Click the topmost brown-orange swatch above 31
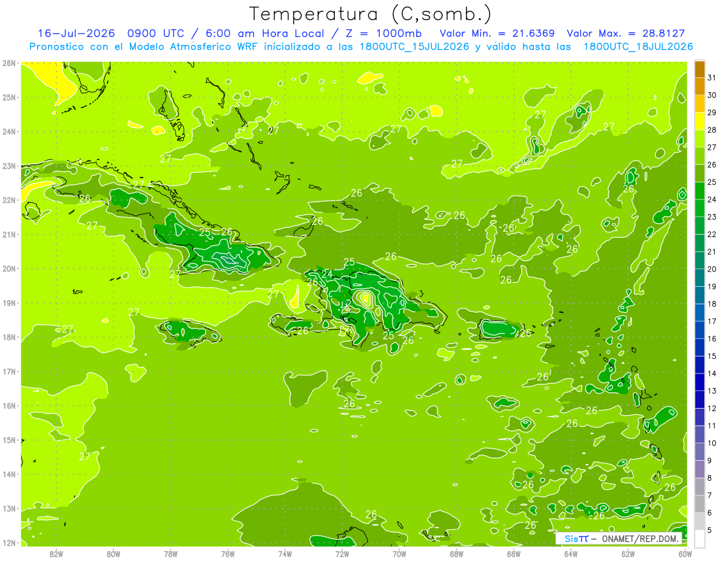Screen dimensions: 728x562 point(699,69)
